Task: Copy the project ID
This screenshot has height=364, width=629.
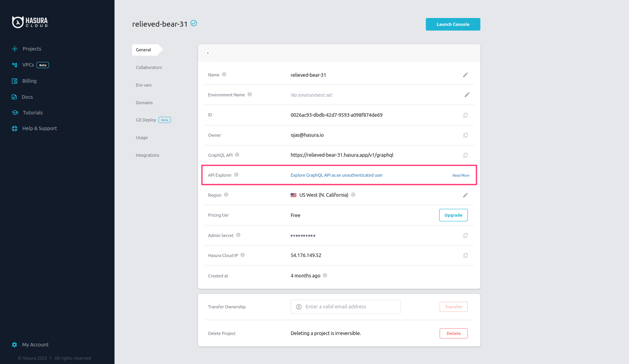Action: (x=465, y=115)
